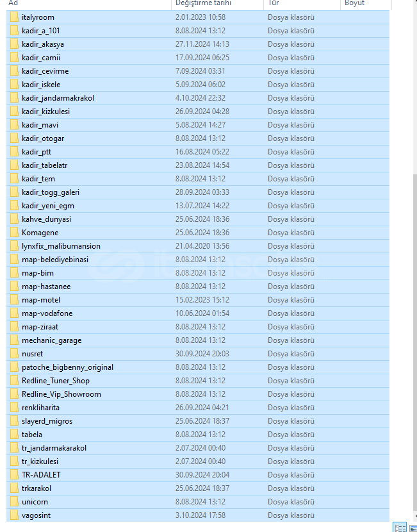
Task: Click the date 2.01.2023 10:58
Action: tap(200, 17)
